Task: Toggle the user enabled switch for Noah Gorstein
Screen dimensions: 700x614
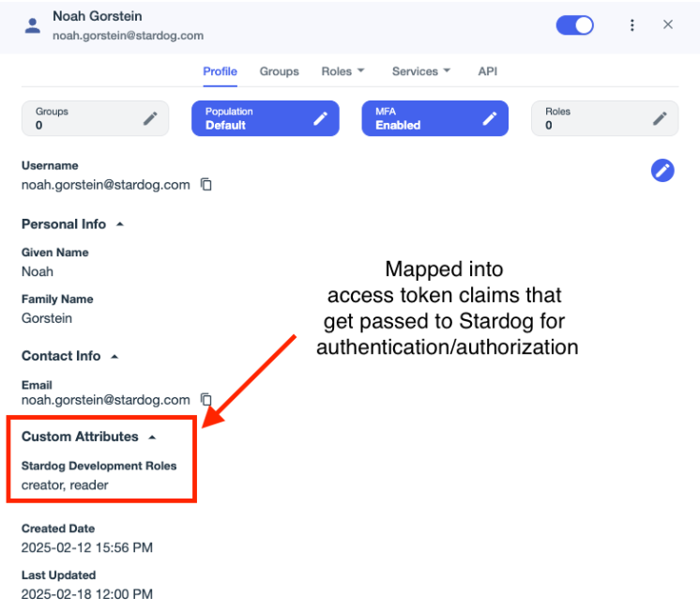Action: click(x=574, y=25)
